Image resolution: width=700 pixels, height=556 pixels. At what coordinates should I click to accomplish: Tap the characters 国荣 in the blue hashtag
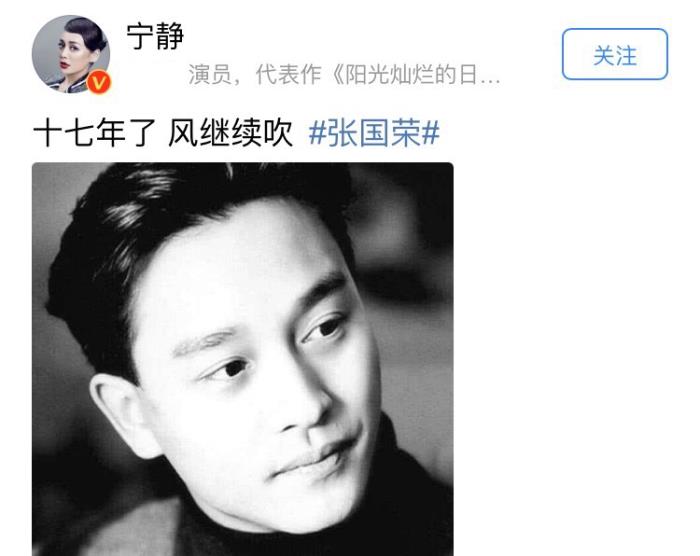[390, 133]
